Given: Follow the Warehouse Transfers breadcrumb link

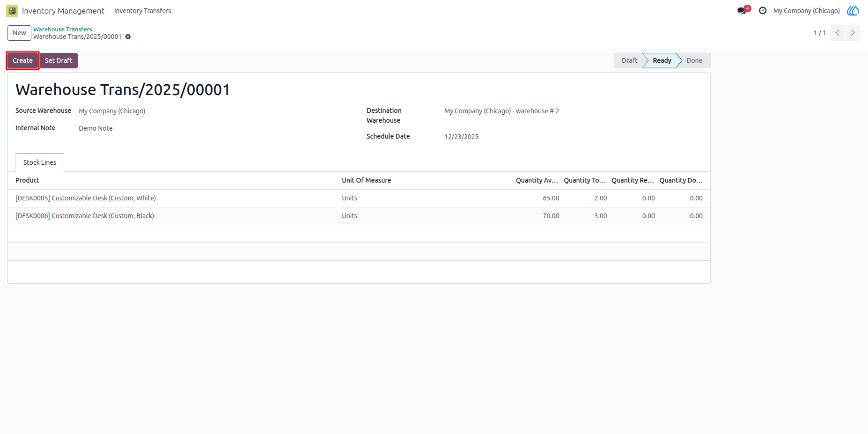Looking at the screenshot, I should tap(63, 29).
